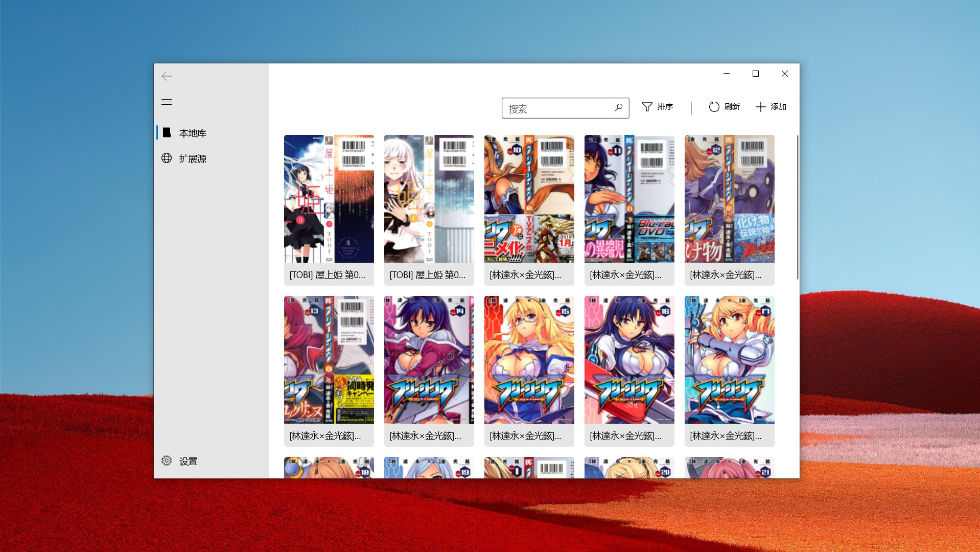Click the title under the volume 10 cover
Screen dimensions: 980x552
(525, 275)
